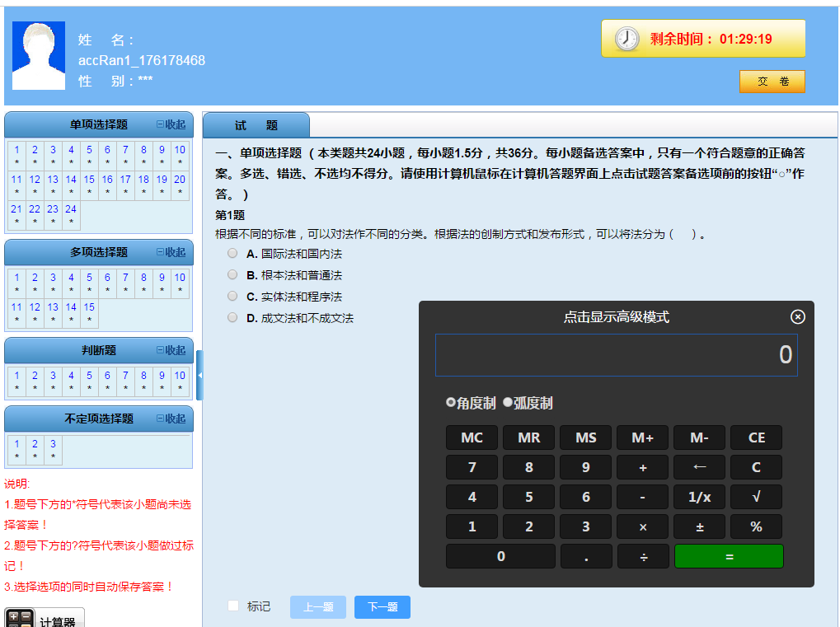The height and width of the screenshot is (627, 840).
Task: Switch to the 试题 tab
Action: (256, 123)
